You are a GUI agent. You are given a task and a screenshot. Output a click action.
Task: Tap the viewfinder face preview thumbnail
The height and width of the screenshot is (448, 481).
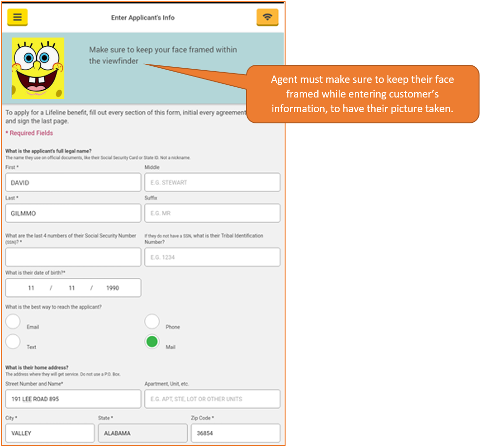(38, 68)
